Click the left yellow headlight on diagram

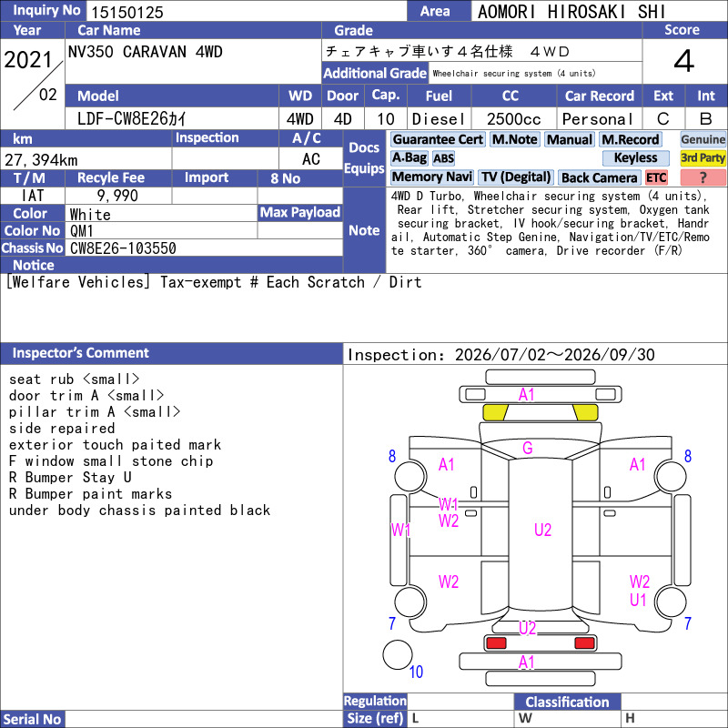pyautogui.click(x=495, y=412)
